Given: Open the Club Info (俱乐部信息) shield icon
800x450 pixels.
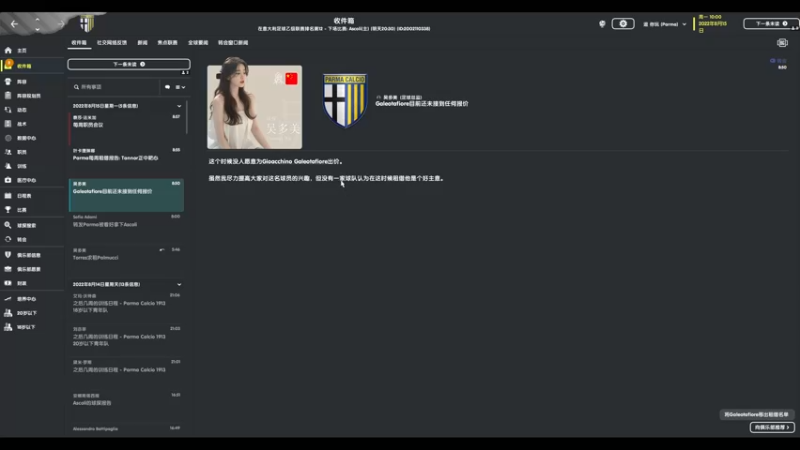Looking at the screenshot, I should pyautogui.click(x=8, y=255).
